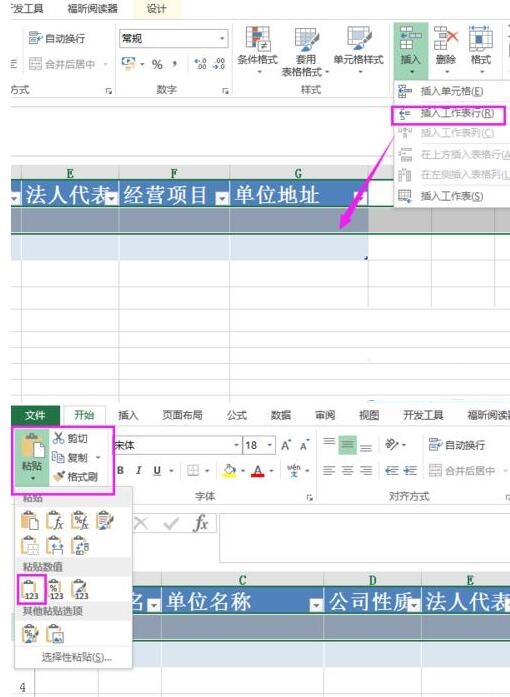Toggle middle vertical alignment (highlighted)
The width and height of the screenshot is (510, 697).
click(347, 445)
